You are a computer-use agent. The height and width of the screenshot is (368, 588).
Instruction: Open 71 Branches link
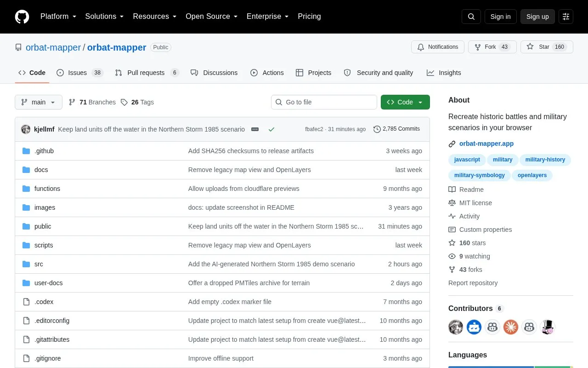click(x=92, y=102)
